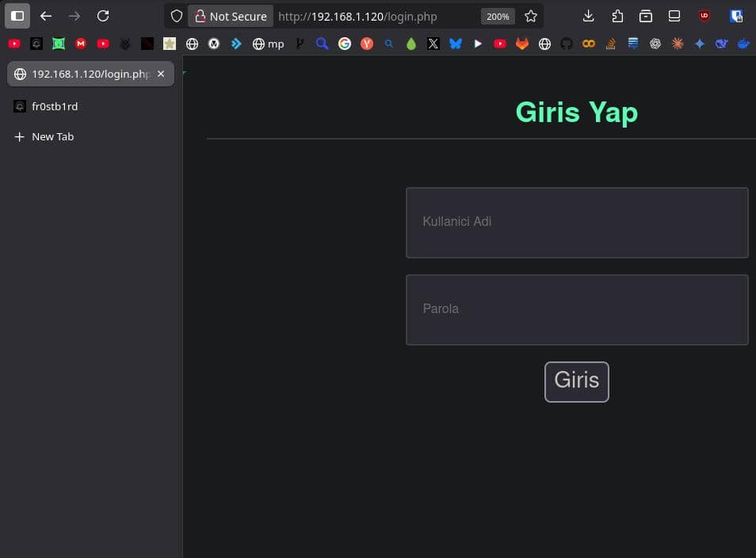Open the 'mp' bookmark
The image size is (756, 558).
tap(268, 44)
